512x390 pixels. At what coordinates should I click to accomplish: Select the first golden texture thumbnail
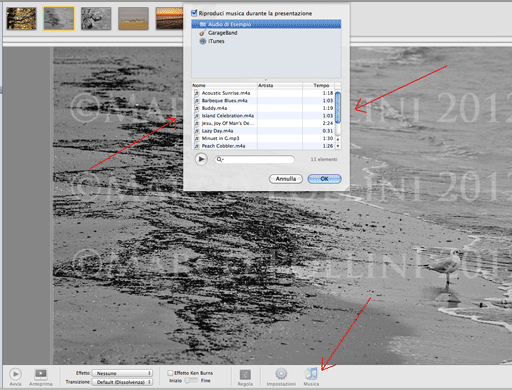click(22, 19)
